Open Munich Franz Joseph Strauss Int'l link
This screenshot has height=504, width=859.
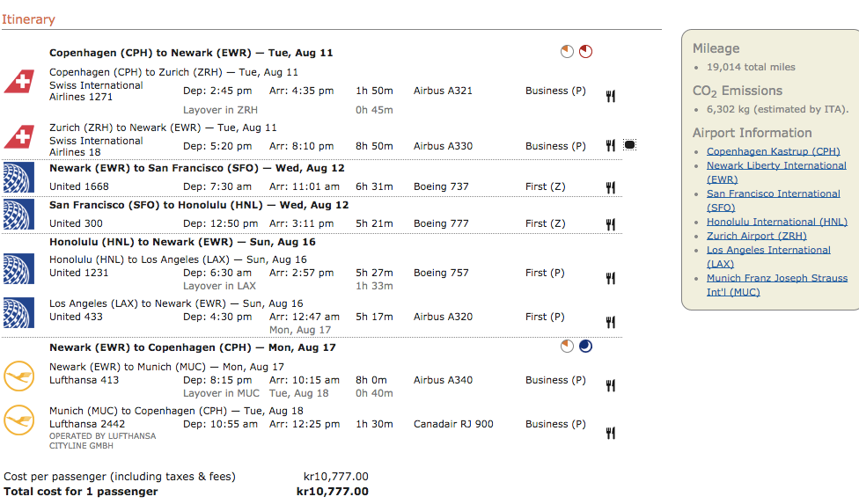tap(777, 278)
